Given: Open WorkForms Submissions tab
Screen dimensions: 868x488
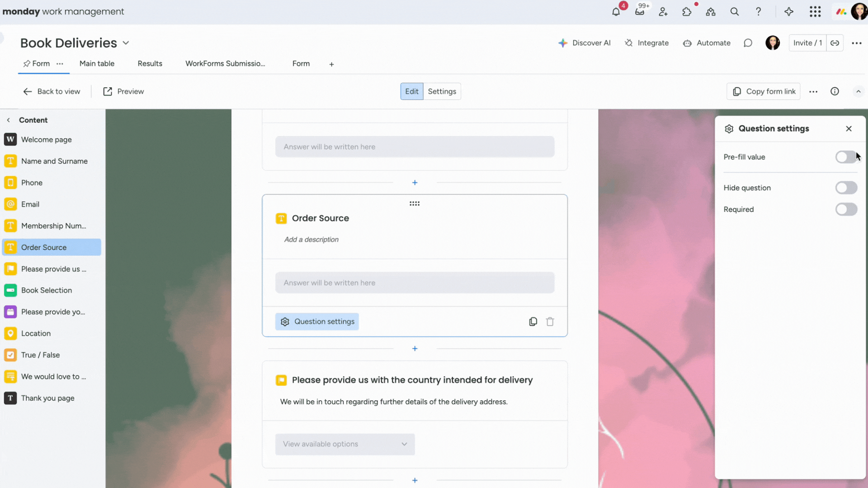Looking at the screenshot, I should point(225,64).
